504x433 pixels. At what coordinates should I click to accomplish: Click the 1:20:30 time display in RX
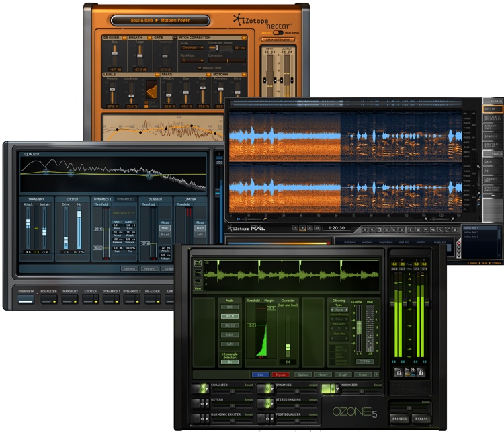(337, 228)
